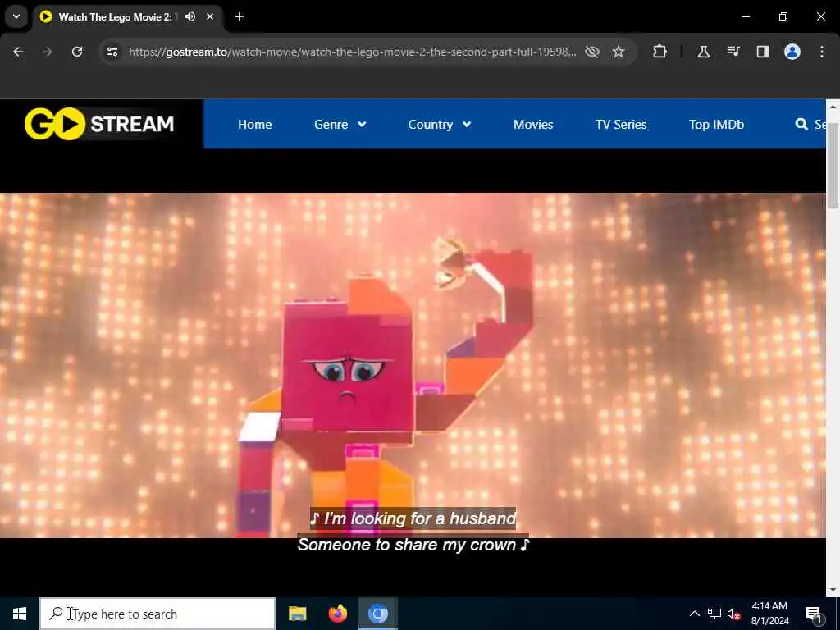Open the Extensions puzzle icon

coord(660,52)
